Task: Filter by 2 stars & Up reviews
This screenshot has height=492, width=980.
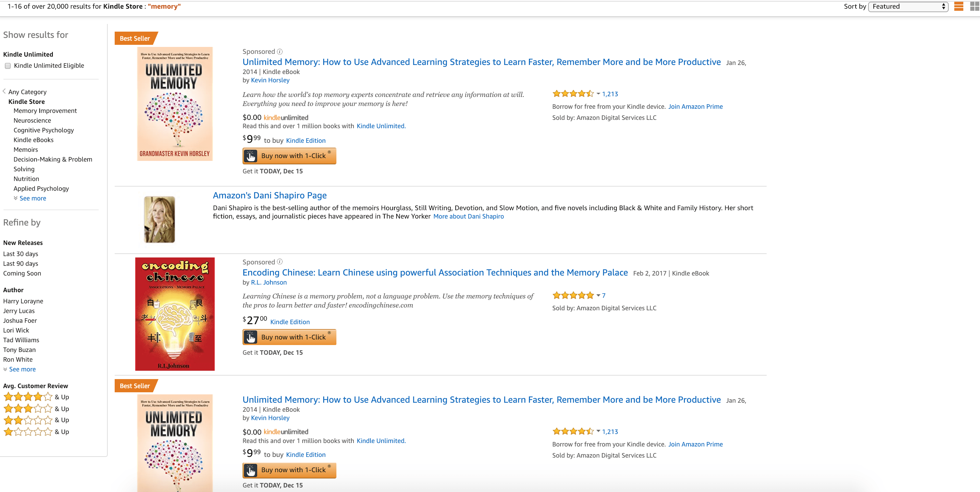Action: click(36, 420)
